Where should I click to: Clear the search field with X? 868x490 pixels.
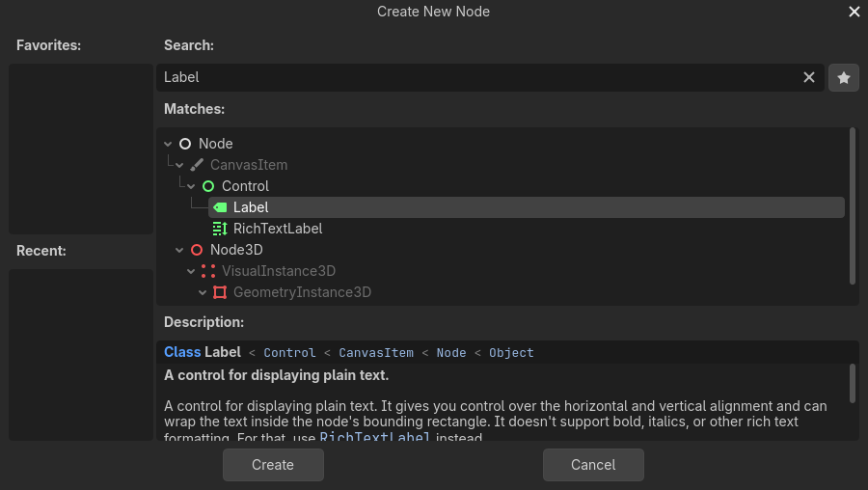tap(809, 77)
